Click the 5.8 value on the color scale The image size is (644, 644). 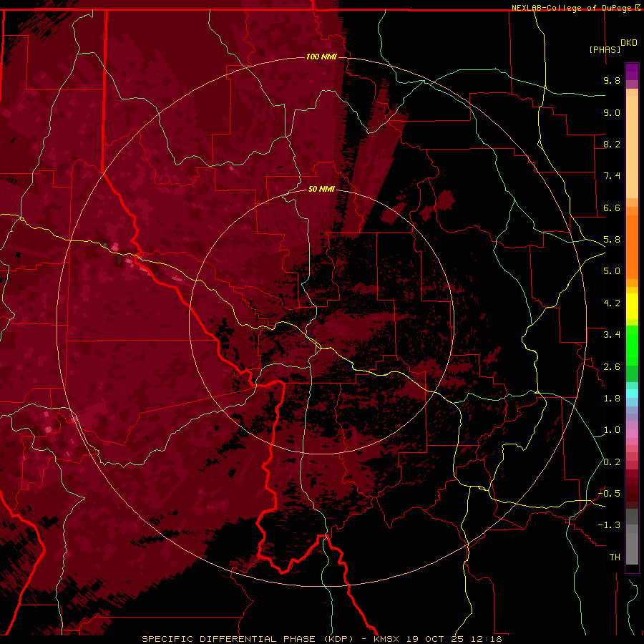(x=612, y=240)
